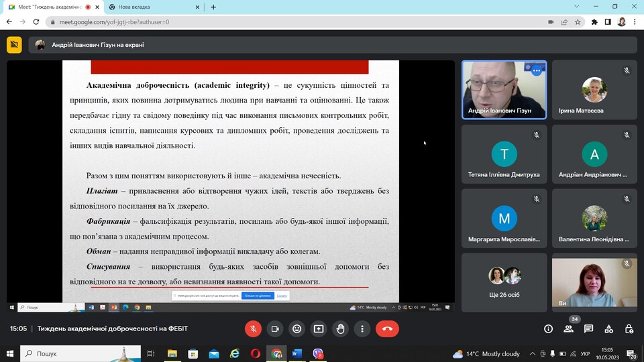Open the meeting details info icon
Screen dimensions: 644x362
point(548,328)
